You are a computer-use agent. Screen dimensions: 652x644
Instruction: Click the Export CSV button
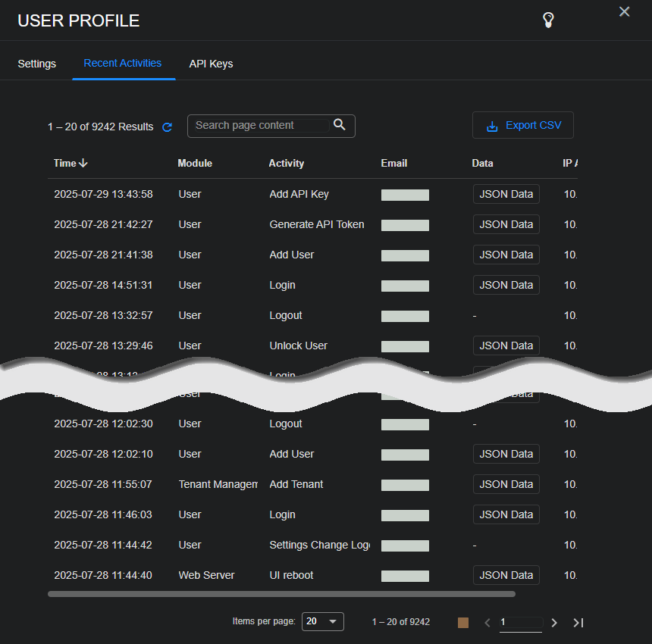[x=523, y=125]
